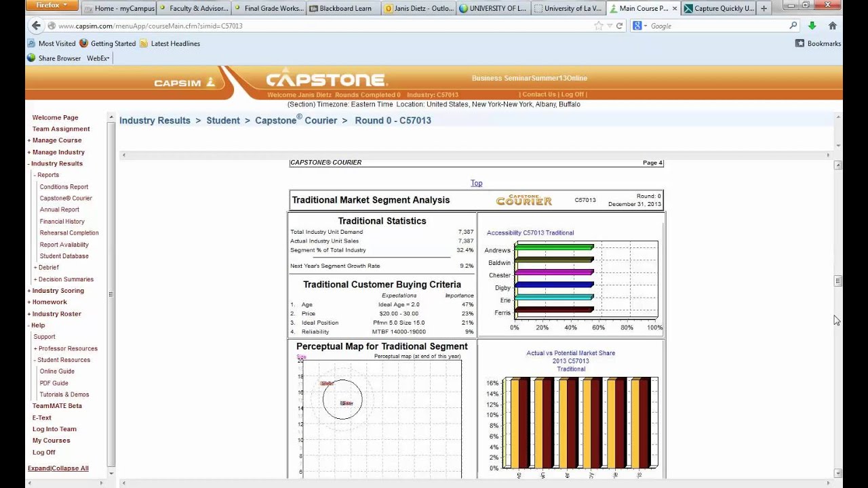Image resolution: width=868 pixels, height=488 pixels.
Task: Expand the Decision Summaries submenu
Action: click(x=64, y=279)
